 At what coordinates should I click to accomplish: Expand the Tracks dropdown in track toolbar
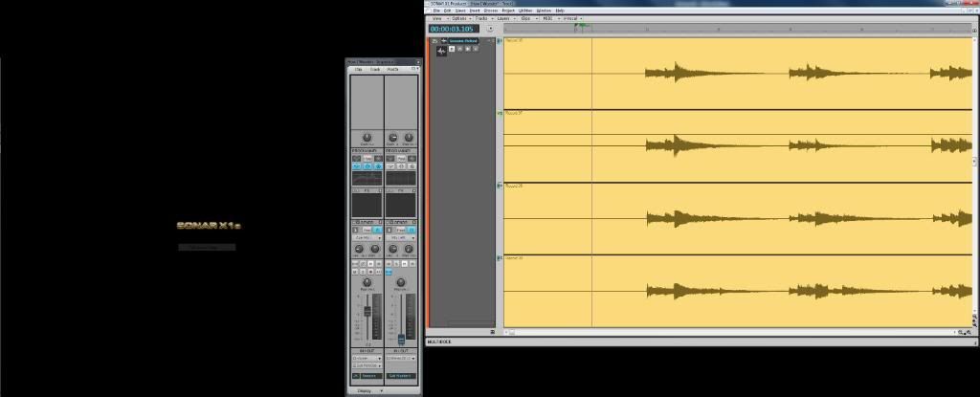482,18
